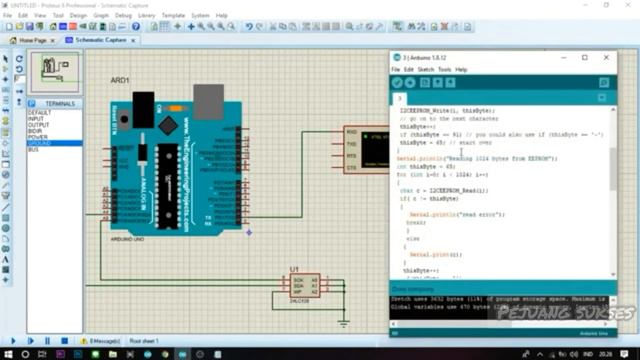Select the 2D box graphics tool

point(6,218)
